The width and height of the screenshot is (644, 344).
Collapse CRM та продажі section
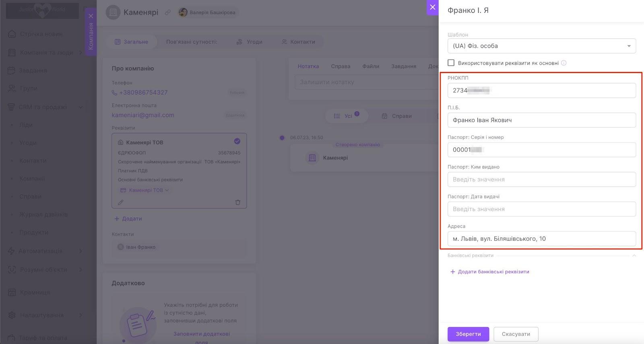point(43,107)
